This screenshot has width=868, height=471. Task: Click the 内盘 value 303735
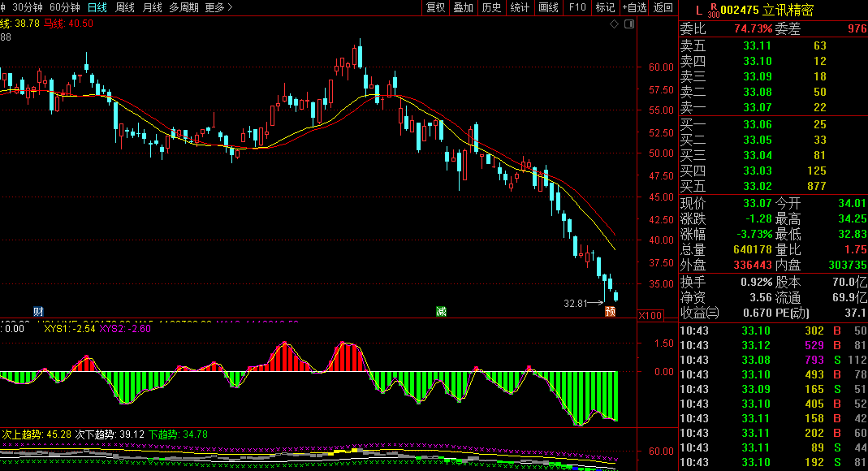[848, 265]
